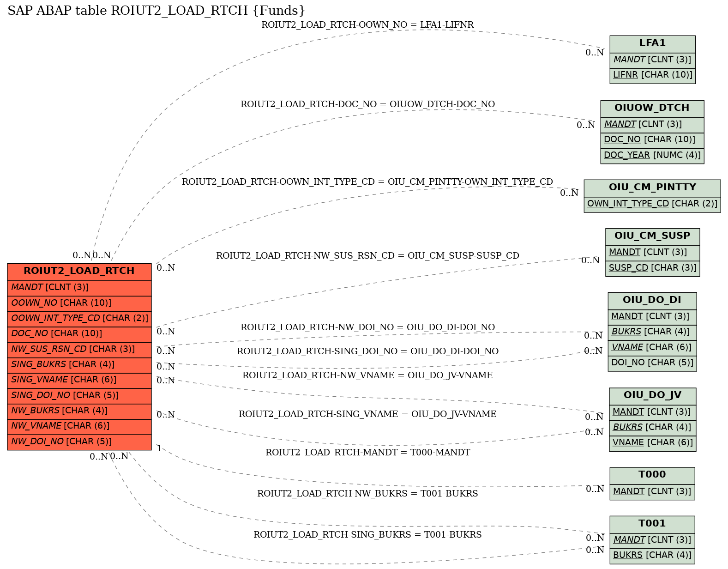
Task: Click the NW_BUKRS = T001-BUKRS relation label
Action: [367, 494]
